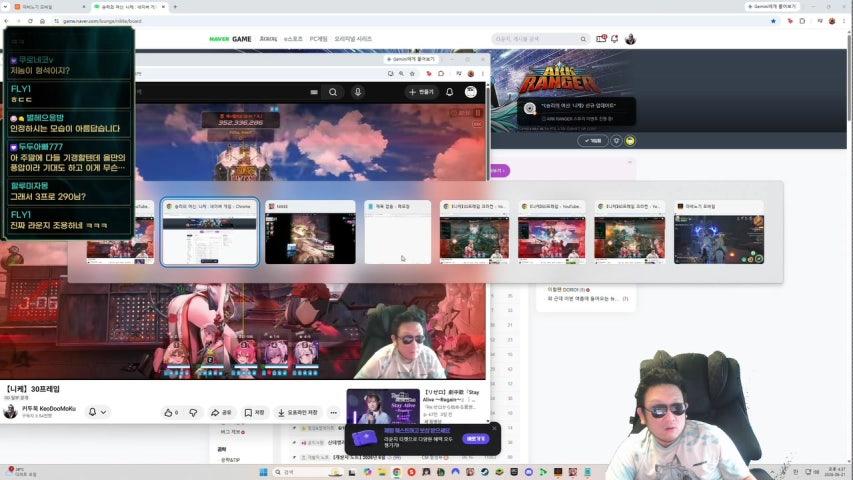Image resolution: width=853 pixels, height=480 pixels.
Task: Click the Windows taskbar search box
Action: point(307,472)
